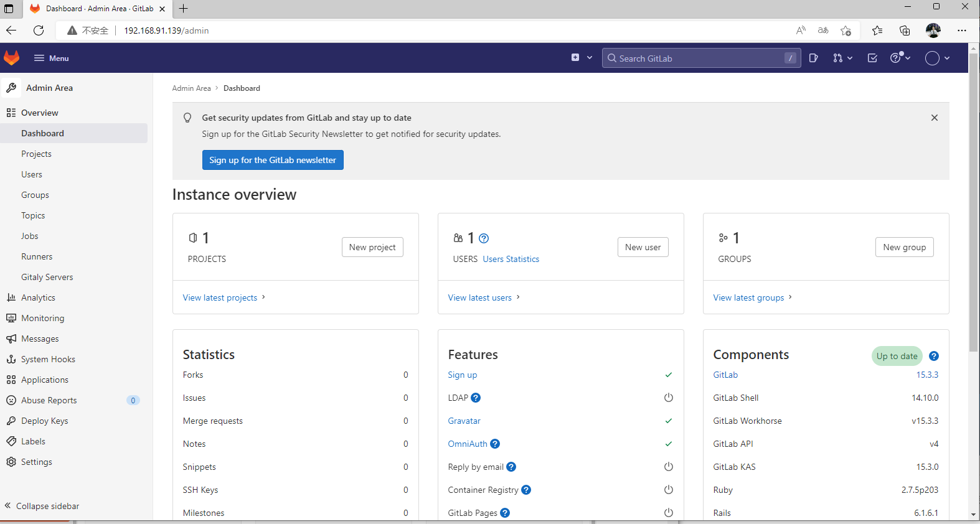Click the GitLab fox logo
Screen dimensions: 980x524
[x=12, y=58]
